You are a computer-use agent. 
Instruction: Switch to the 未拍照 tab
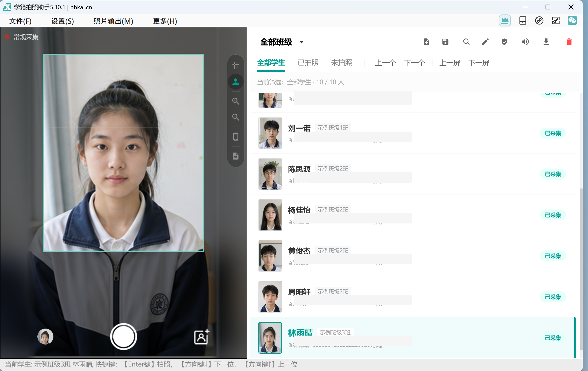pos(341,63)
